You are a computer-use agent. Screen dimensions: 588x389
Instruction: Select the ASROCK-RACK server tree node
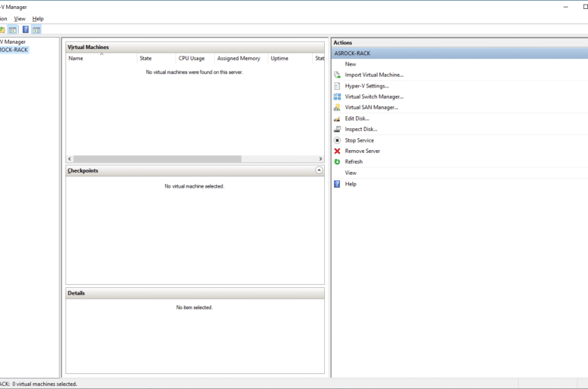[14, 50]
